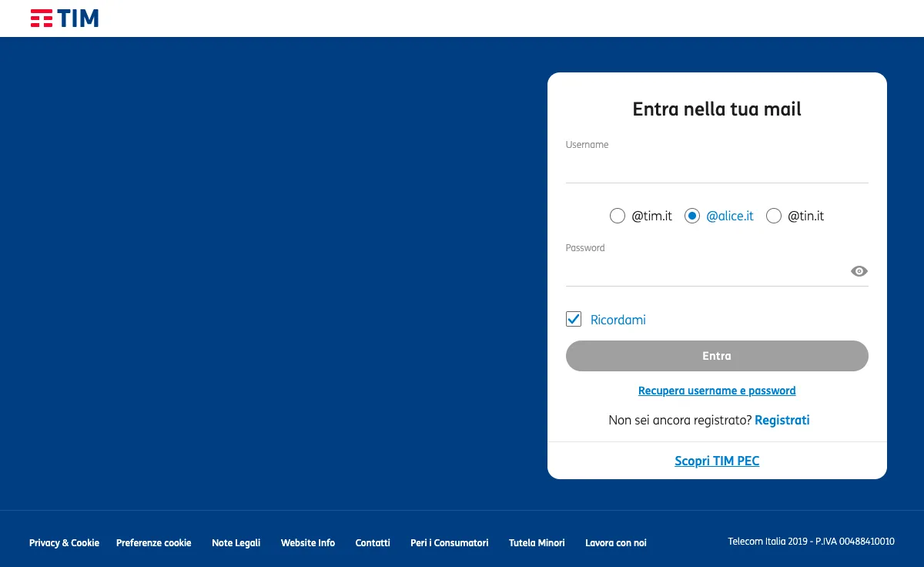The width and height of the screenshot is (924, 567).
Task: Open Note Legali footer link
Action: 236,543
